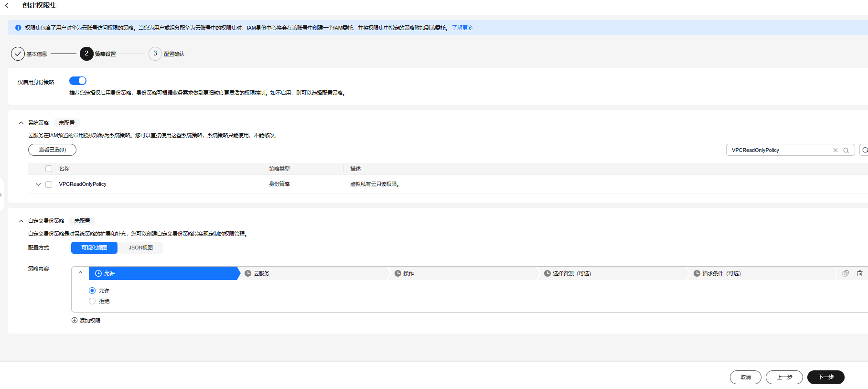Click the 未配置 tag beside 自定义身份策略
868x389 pixels.
point(82,221)
